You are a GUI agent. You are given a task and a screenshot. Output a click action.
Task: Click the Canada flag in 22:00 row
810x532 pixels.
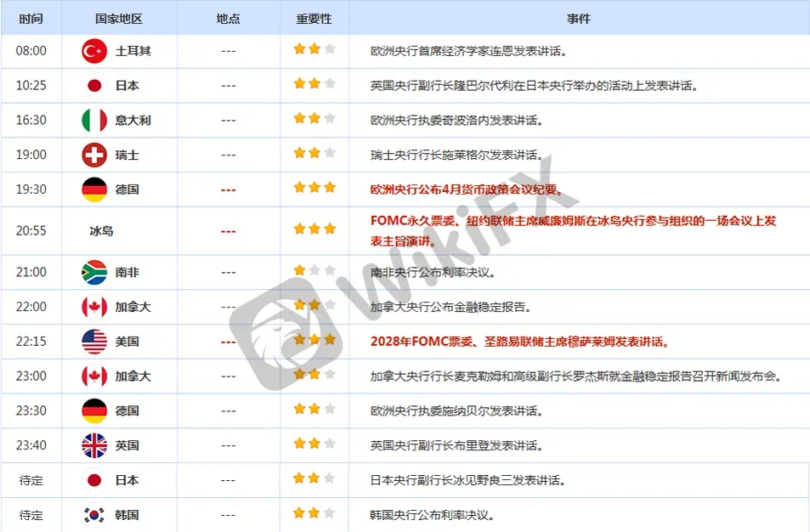coord(94,307)
